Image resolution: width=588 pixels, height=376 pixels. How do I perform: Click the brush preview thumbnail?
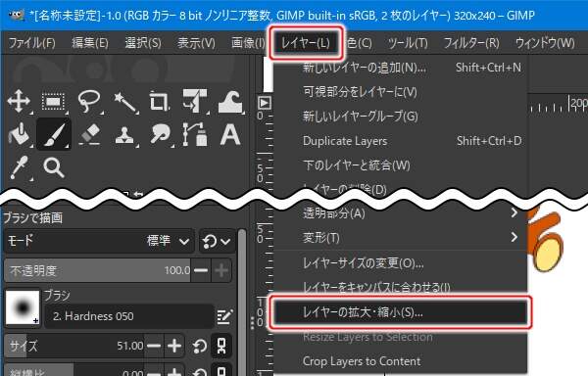click(23, 307)
